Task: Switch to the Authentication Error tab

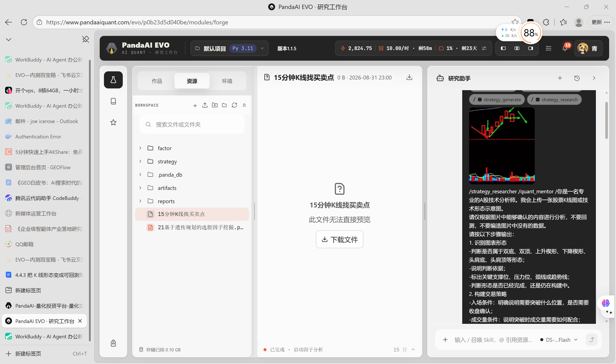Action: tap(44, 137)
